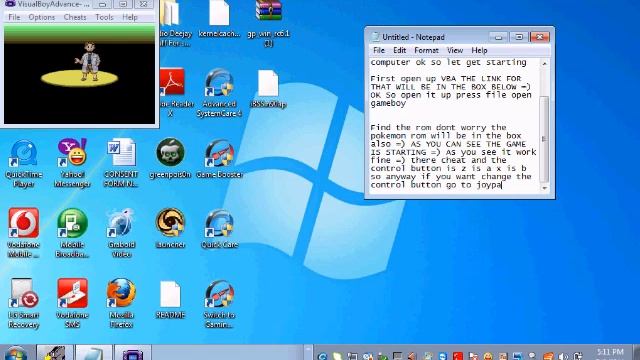Image resolution: width=640 pixels, height=360 pixels.
Task: Select the kernelcache file on the desktop
Action: [x=220, y=18]
